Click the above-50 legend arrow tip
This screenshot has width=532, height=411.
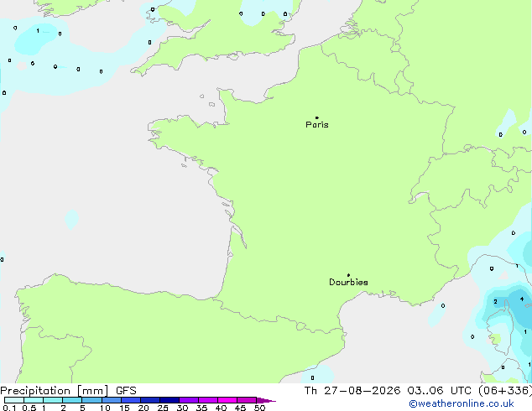(x=266, y=400)
